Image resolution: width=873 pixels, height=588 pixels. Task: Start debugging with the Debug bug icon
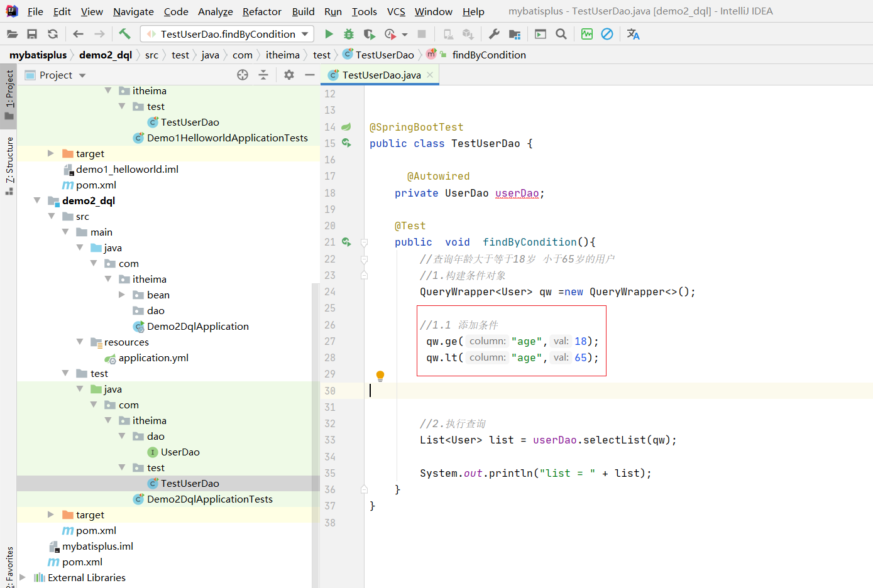pyautogui.click(x=349, y=34)
